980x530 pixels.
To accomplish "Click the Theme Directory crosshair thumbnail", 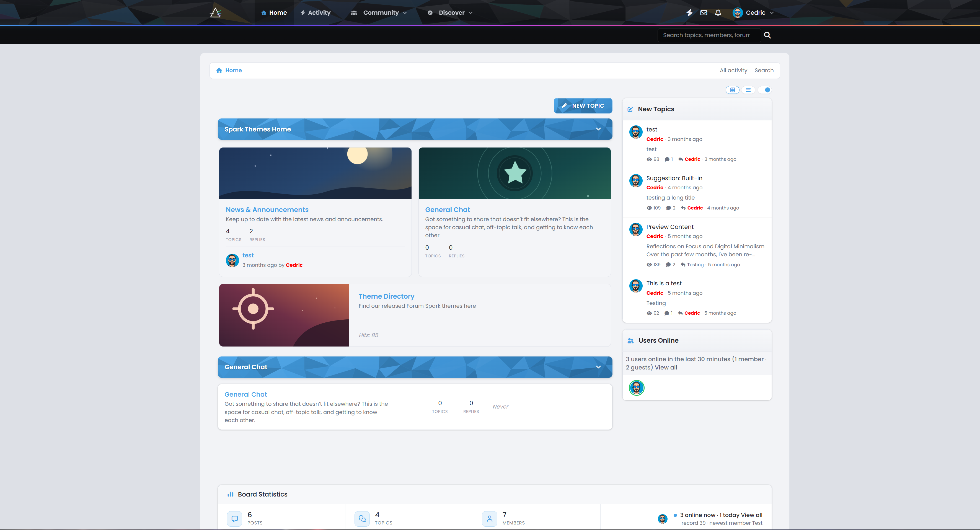I will tap(284, 315).
